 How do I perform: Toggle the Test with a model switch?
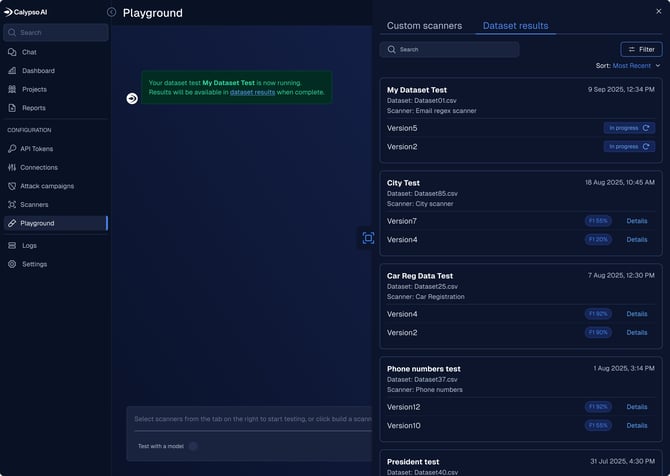193,446
